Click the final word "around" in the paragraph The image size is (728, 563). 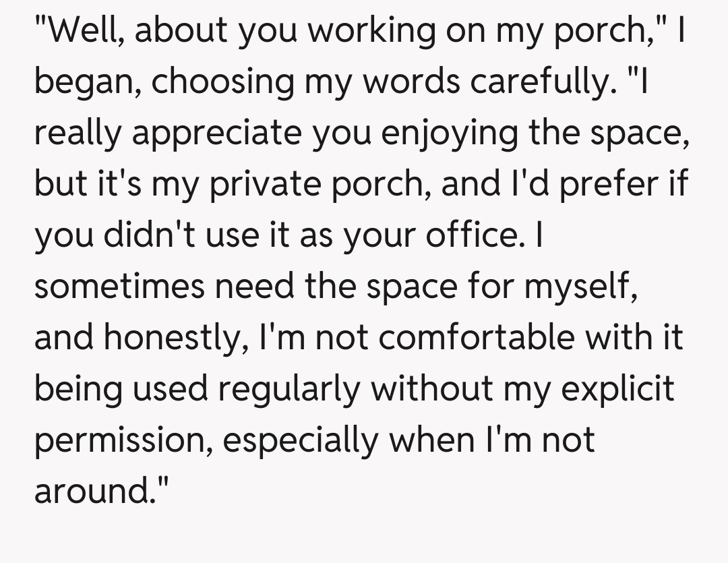(92, 492)
